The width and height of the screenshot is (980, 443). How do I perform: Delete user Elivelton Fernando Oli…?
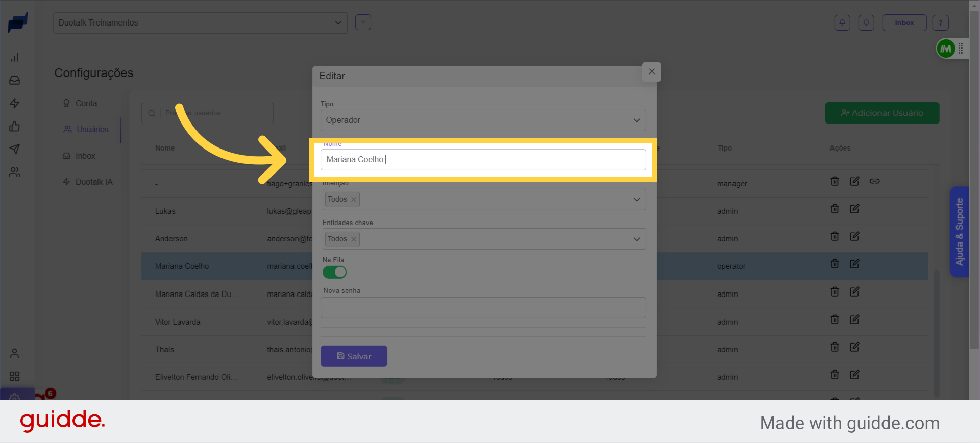point(835,375)
